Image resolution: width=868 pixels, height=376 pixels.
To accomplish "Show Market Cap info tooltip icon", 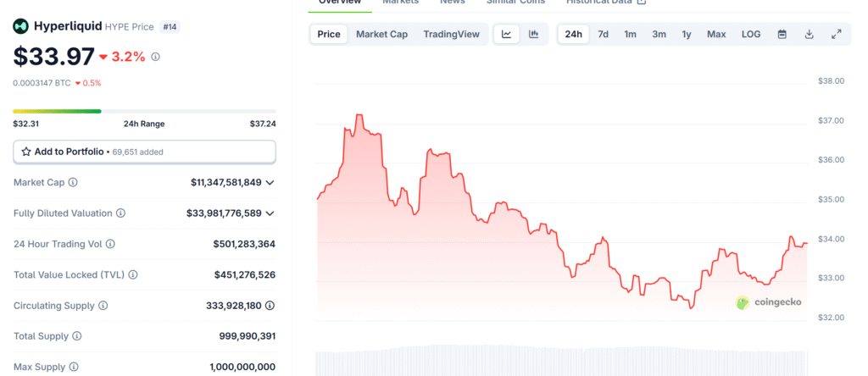I will tap(73, 182).
